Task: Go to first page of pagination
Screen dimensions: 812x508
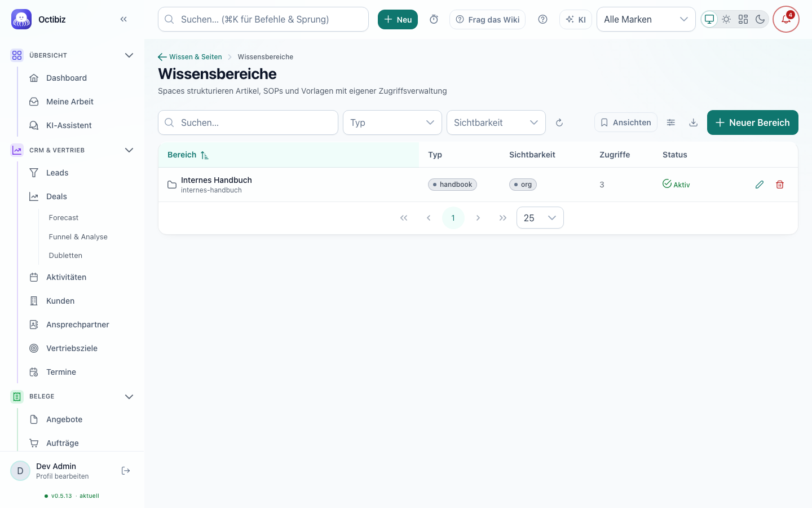Action: pos(404,218)
